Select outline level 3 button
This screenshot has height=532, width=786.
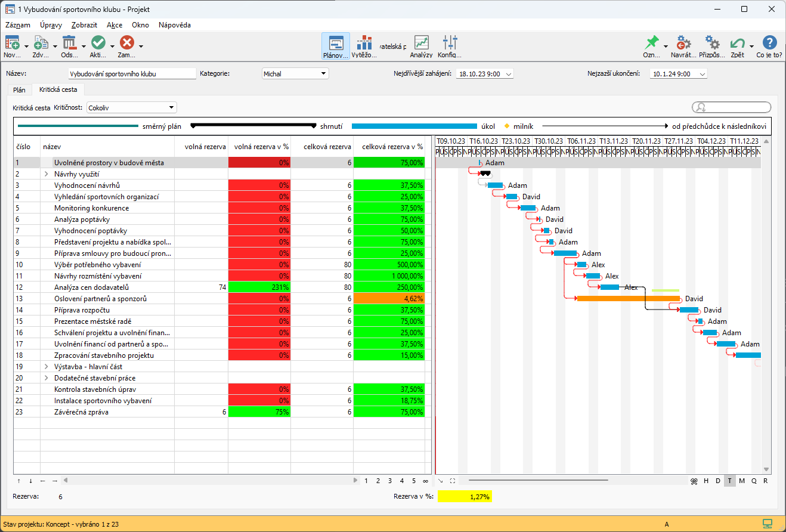(x=389, y=481)
